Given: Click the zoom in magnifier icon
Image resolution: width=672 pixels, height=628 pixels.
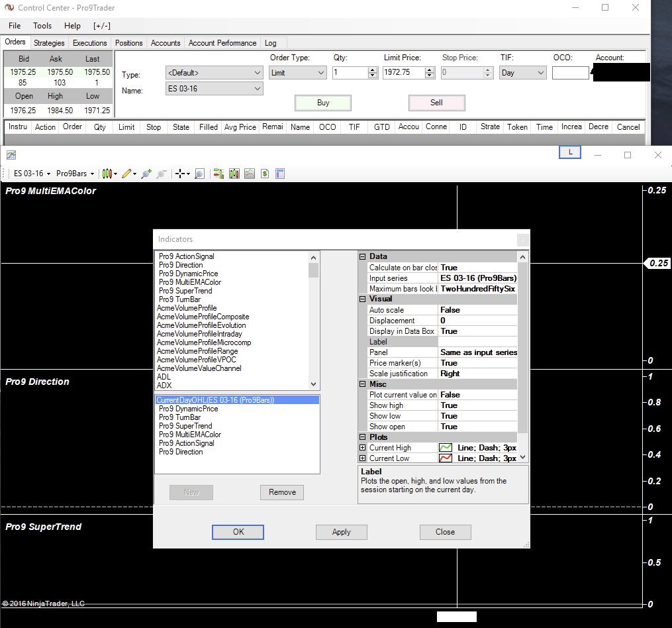Looking at the screenshot, I should click(146, 174).
